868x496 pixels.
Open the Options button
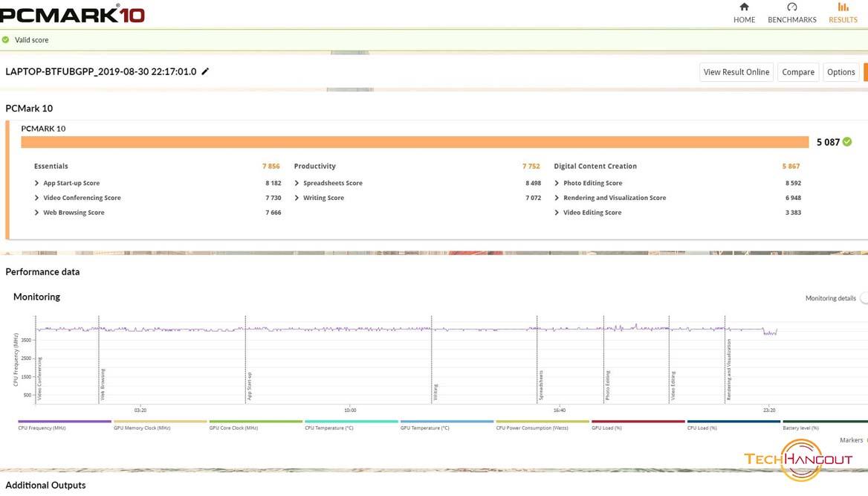coord(841,72)
